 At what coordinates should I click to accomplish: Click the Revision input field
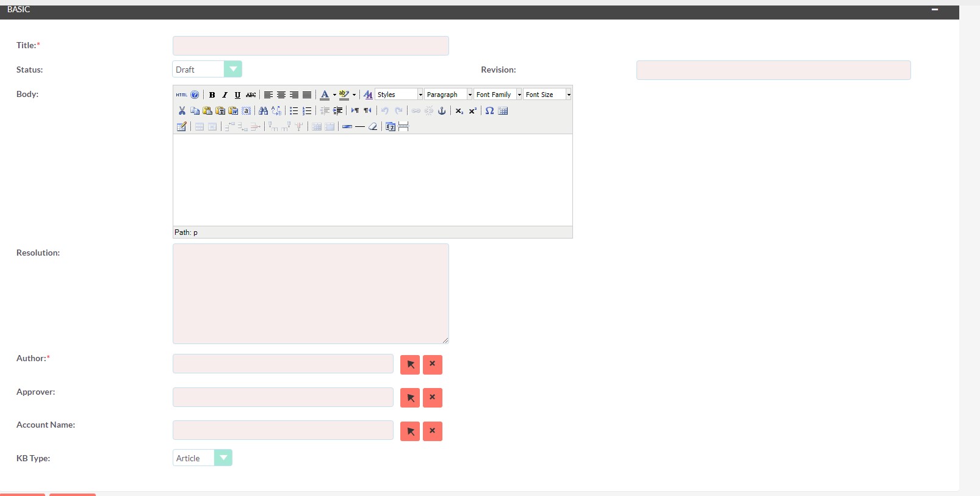(773, 70)
